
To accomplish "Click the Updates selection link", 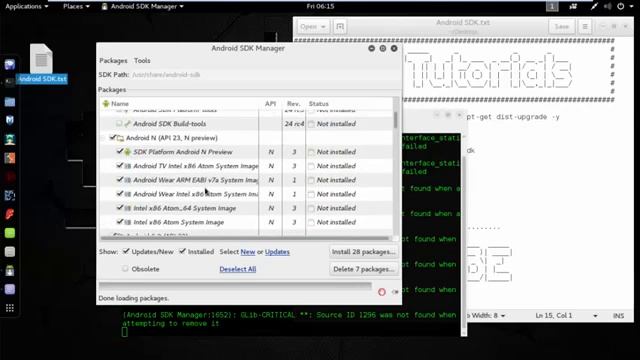I will [277, 252].
